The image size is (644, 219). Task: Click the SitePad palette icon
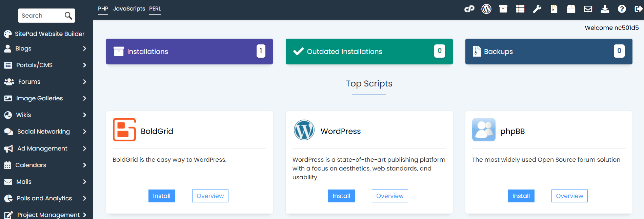coord(8,34)
